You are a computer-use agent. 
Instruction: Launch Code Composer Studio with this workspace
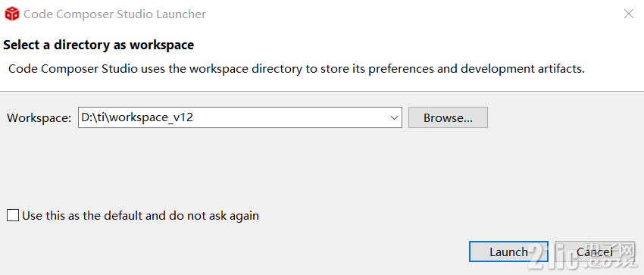point(508,252)
